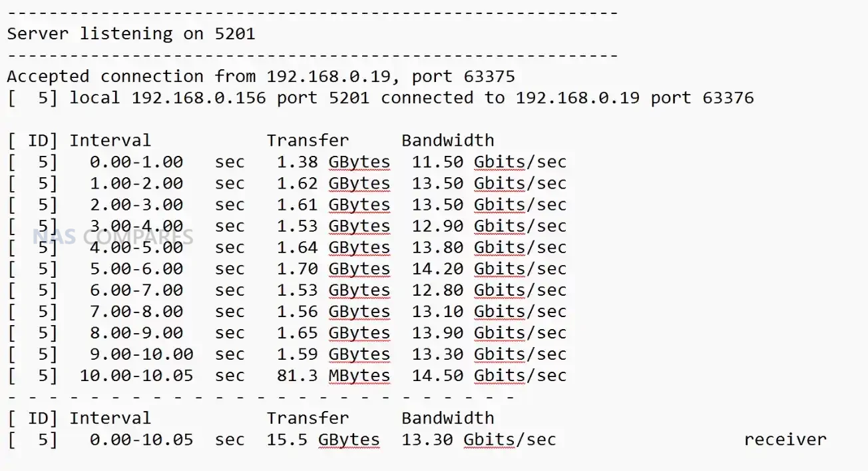Click the 14.50 Gbits/sec bandwidth value

(x=489, y=376)
